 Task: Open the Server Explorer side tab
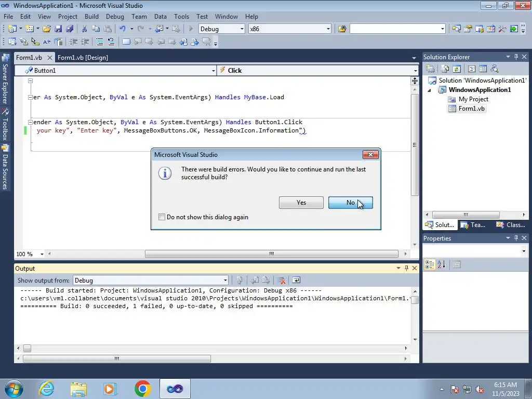click(x=5, y=80)
